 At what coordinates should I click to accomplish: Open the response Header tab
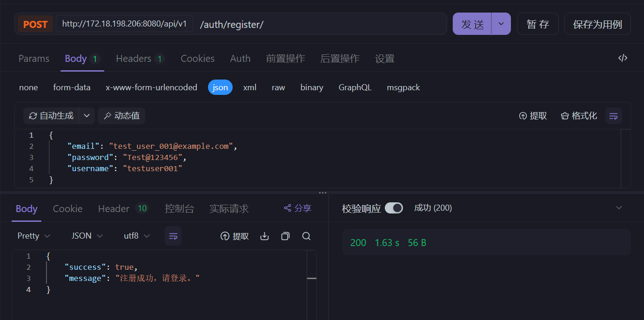coord(123,209)
